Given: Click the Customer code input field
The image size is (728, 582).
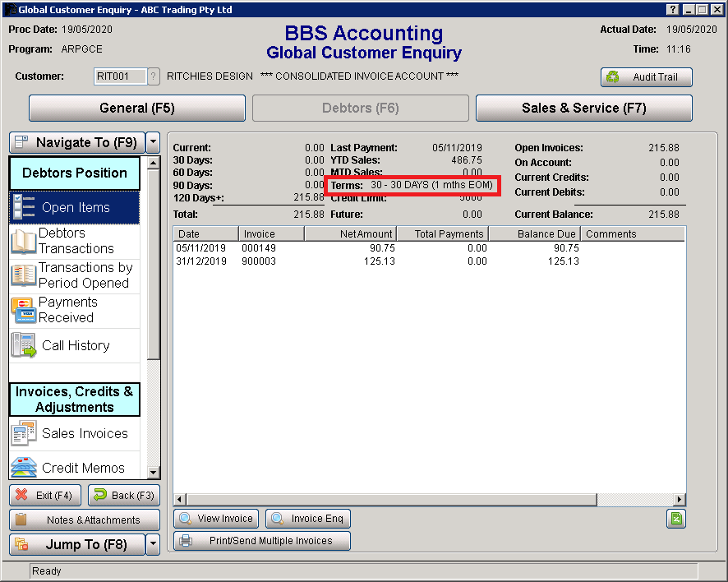Looking at the screenshot, I should 120,76.
